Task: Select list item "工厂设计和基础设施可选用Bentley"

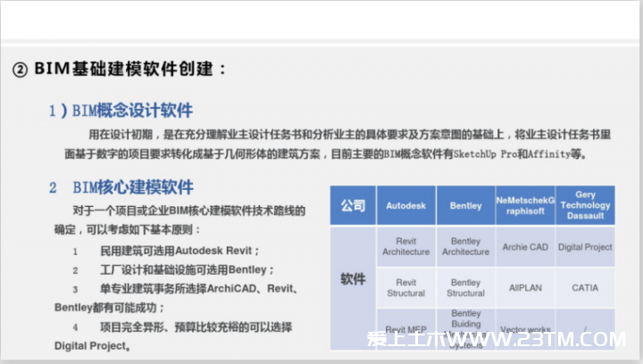Action: click(x=187, y=269)
